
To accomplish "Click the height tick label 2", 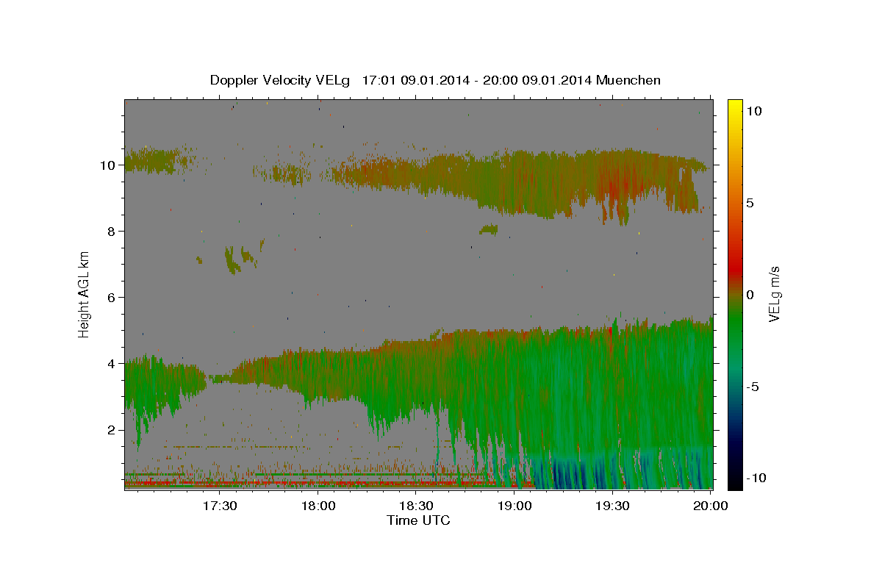I will pyautogui.click(x=111, y=430).
